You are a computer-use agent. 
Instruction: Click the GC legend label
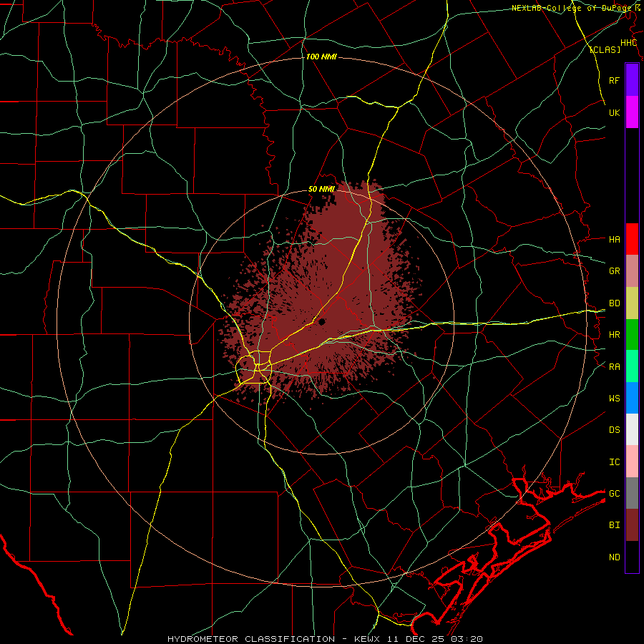pyautogui.click(x=614, y=494)
